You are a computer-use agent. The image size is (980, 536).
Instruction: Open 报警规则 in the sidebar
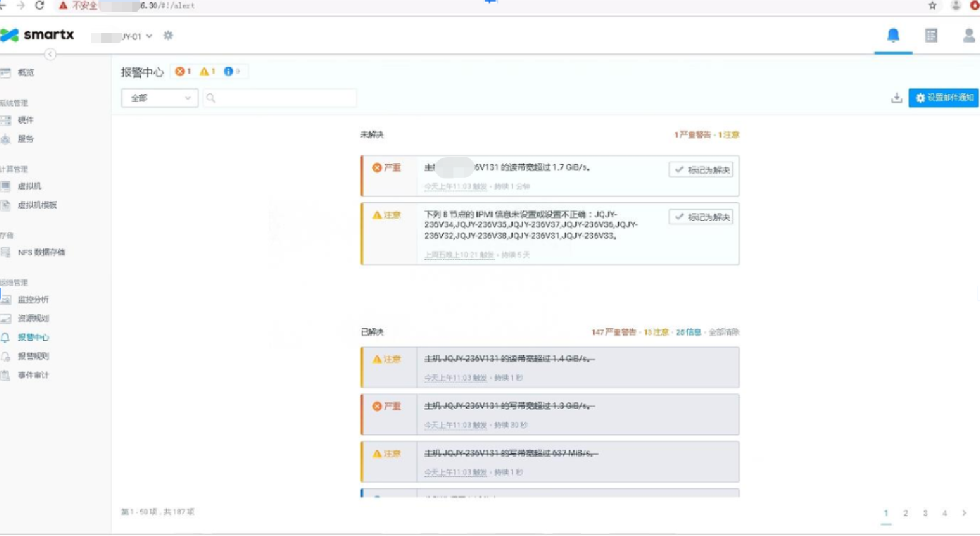[33, 356]
